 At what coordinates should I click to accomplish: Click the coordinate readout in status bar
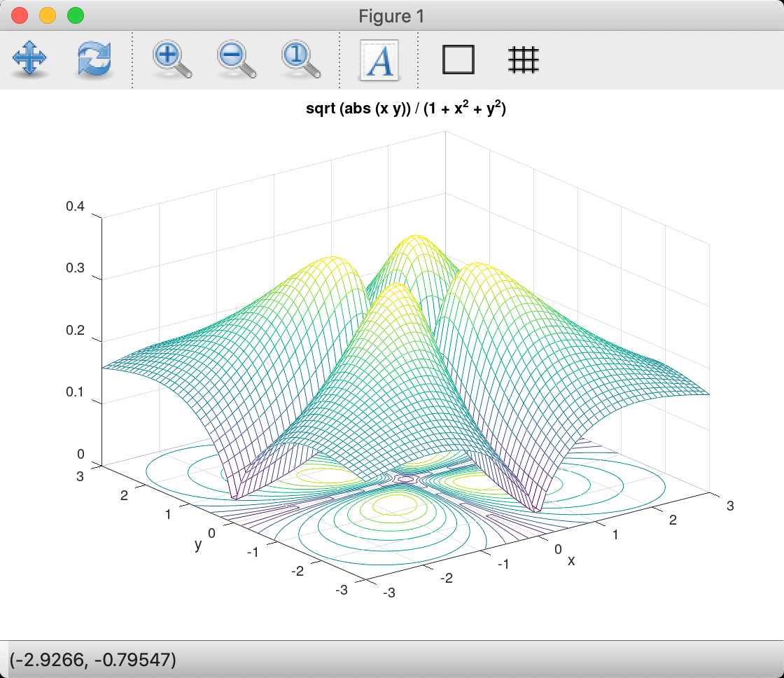tap(92, 659)
